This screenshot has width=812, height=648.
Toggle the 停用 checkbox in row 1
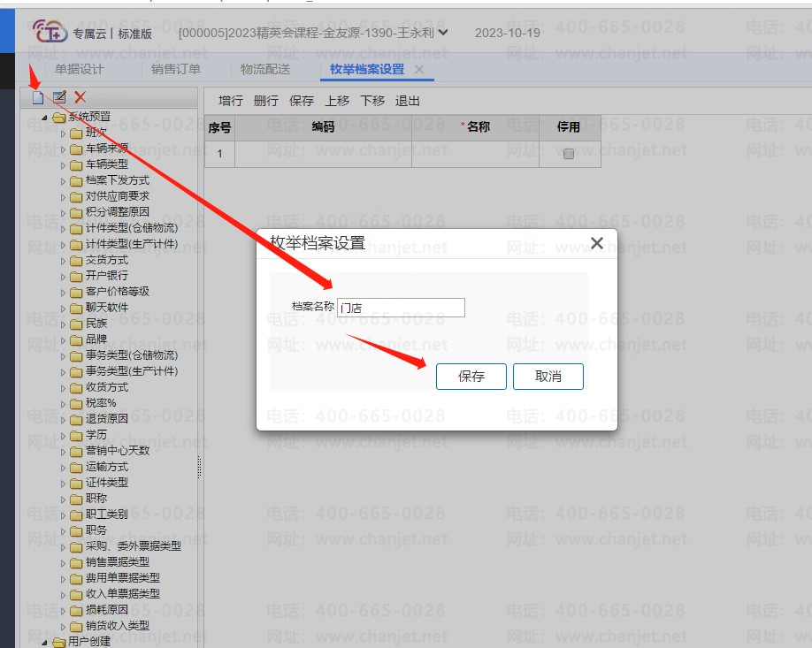569,154
